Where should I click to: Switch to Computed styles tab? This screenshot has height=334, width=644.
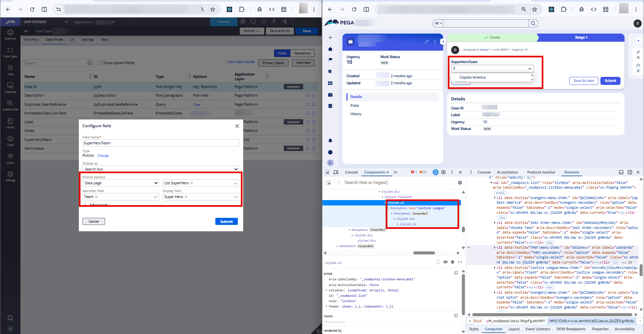[x=493, y=329]
